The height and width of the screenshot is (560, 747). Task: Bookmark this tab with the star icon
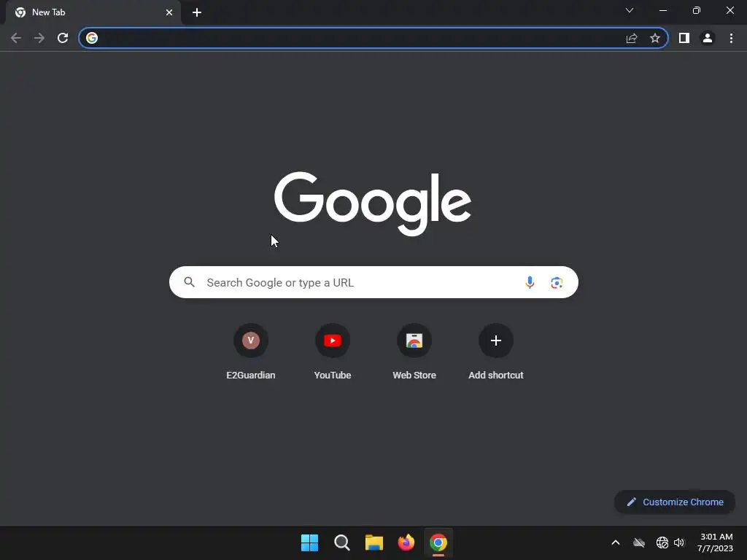point(655,38)
